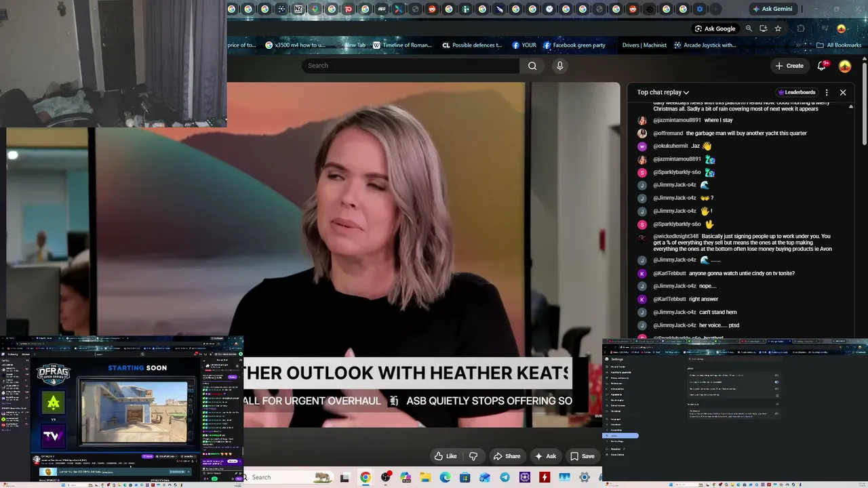The width and height of the screenshot is (868, 488).
Task: Click the Ask Google button
Action: point(715,28)
